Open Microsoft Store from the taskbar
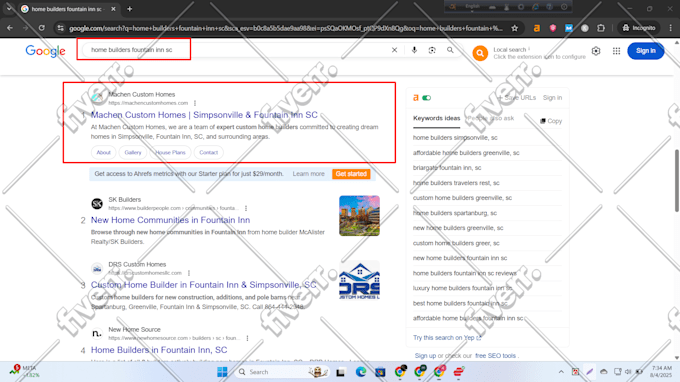Viewport: 680px width, 382px height. click(x=380, y=372)
